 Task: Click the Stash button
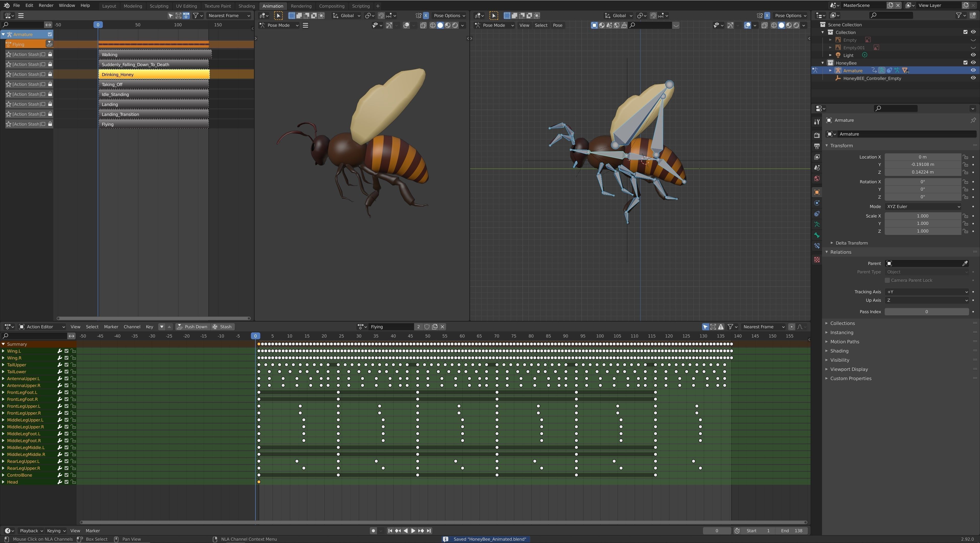[223, 327]
